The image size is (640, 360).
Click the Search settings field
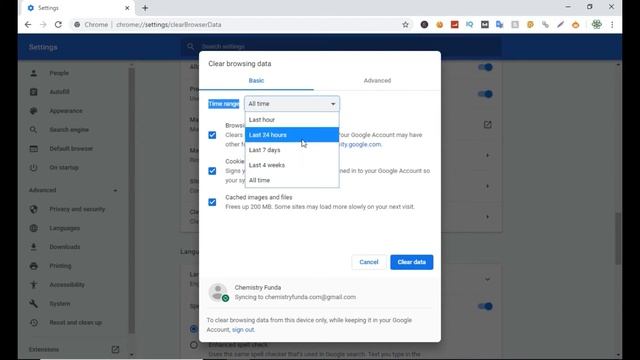pyautogui.click(x=341, y=47)
